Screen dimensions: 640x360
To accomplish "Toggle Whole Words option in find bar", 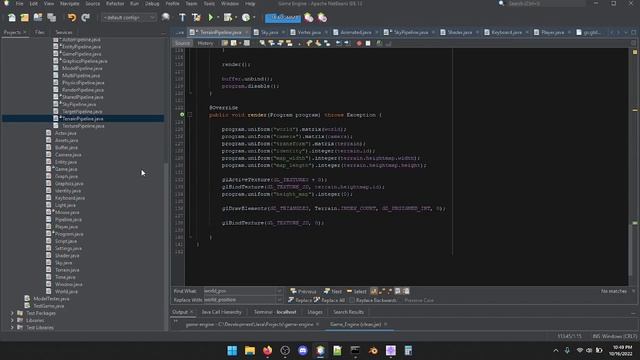I will pyautogui.click(x=381, y=291).
